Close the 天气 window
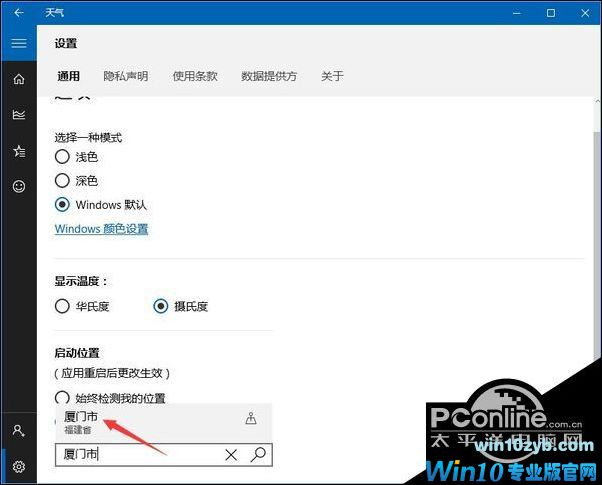602x485 pixels. coord(585,13)
